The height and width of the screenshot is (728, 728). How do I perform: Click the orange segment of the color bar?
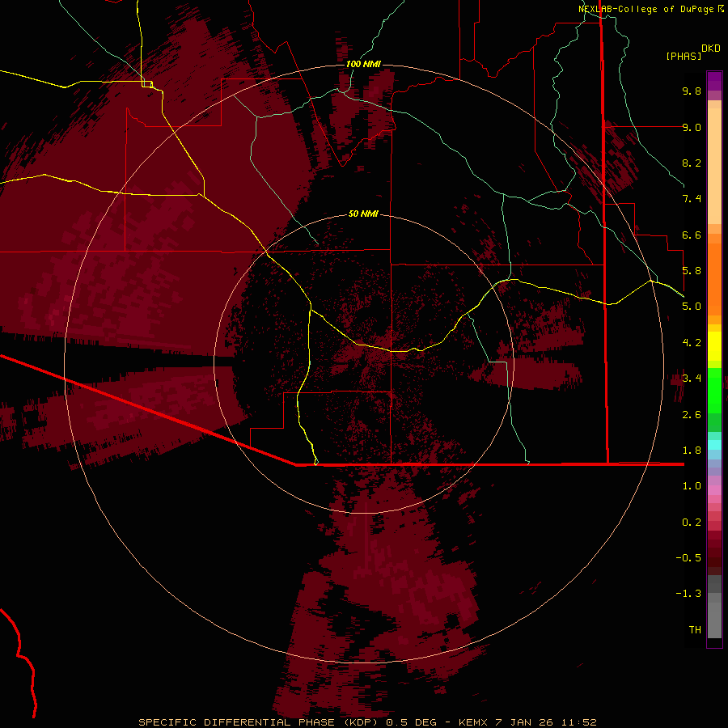click(x=714, y=278)
